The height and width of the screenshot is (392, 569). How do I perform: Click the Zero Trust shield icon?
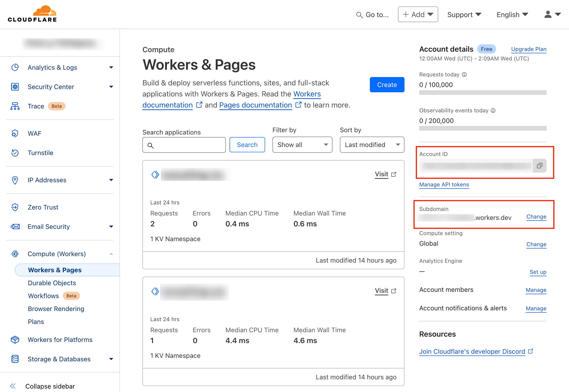point(15,207)
